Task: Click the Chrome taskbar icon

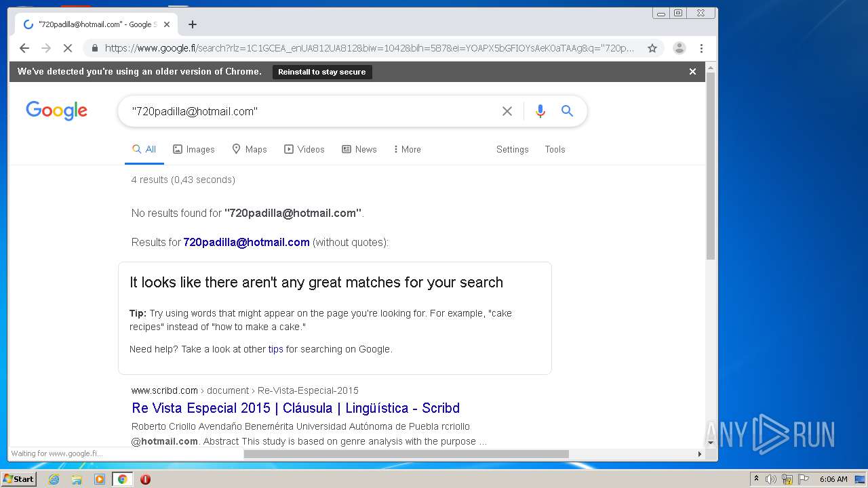Action: click(x=123, y=479)
